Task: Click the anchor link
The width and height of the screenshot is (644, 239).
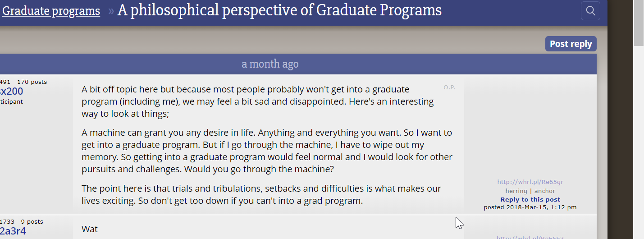Action: click(x=545, y=191)
